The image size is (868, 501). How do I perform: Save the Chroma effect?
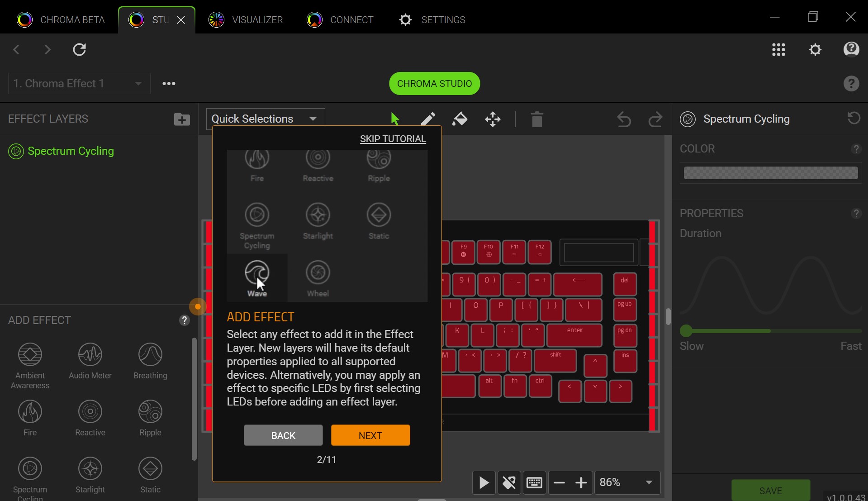click(x=770, y=490)
